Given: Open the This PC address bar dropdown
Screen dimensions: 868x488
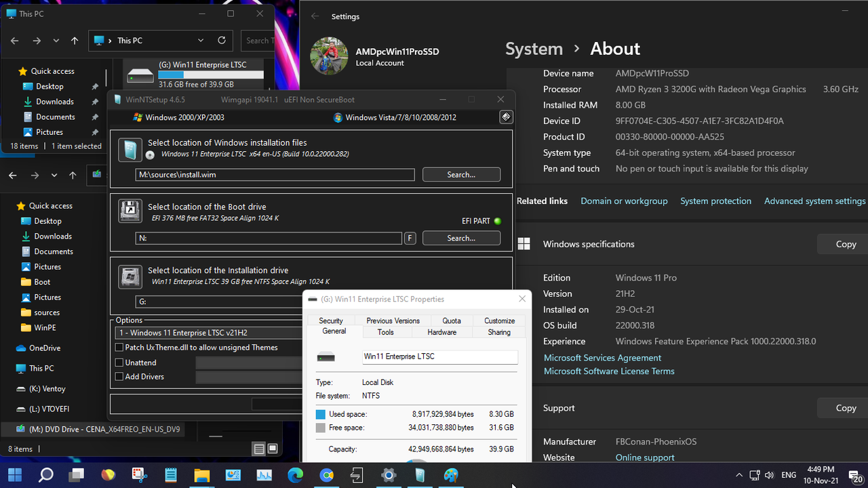Looking at the screenshot, I should tap(201, 41).
